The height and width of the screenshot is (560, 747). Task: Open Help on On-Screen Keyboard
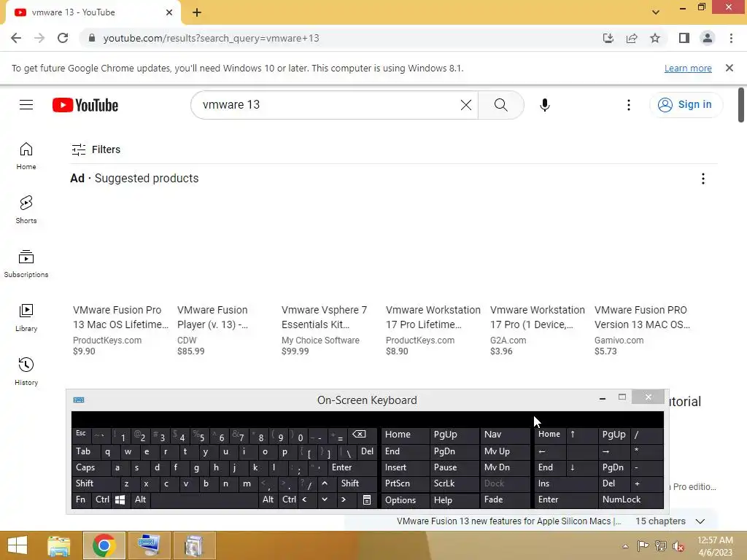[454, 499]
